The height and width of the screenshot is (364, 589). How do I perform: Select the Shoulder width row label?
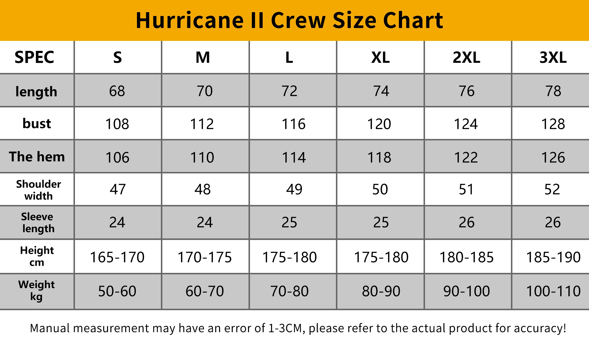click(x=38, y=190)
